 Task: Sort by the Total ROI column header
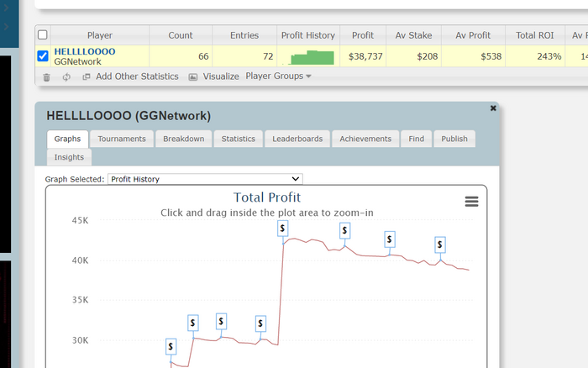[x=535, y=35]
